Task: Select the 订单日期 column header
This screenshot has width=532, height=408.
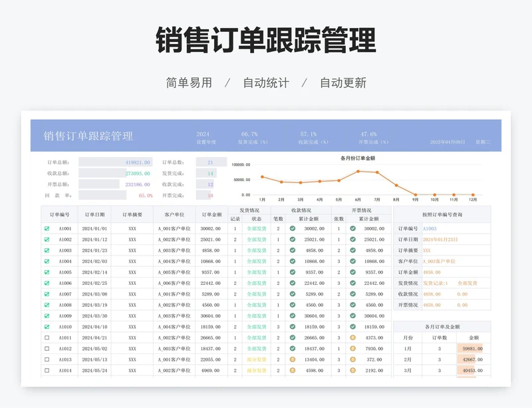Action: coord(94,214)
